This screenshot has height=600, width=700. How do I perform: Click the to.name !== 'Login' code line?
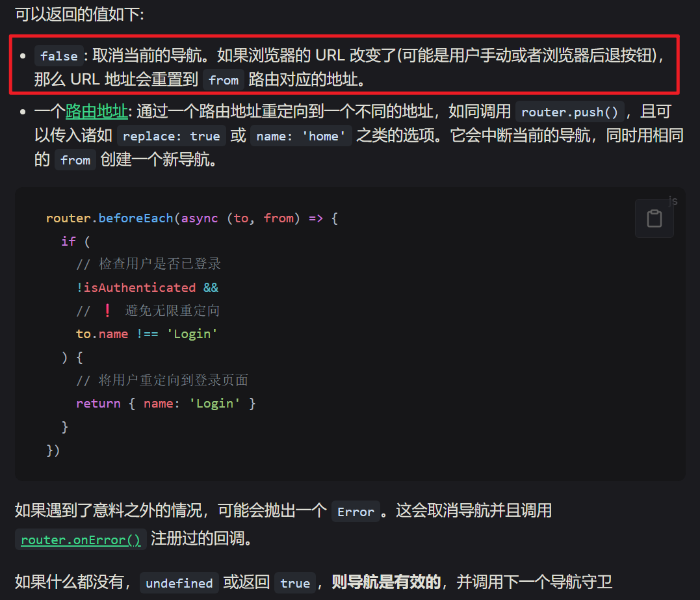click(x=146, y=334)
